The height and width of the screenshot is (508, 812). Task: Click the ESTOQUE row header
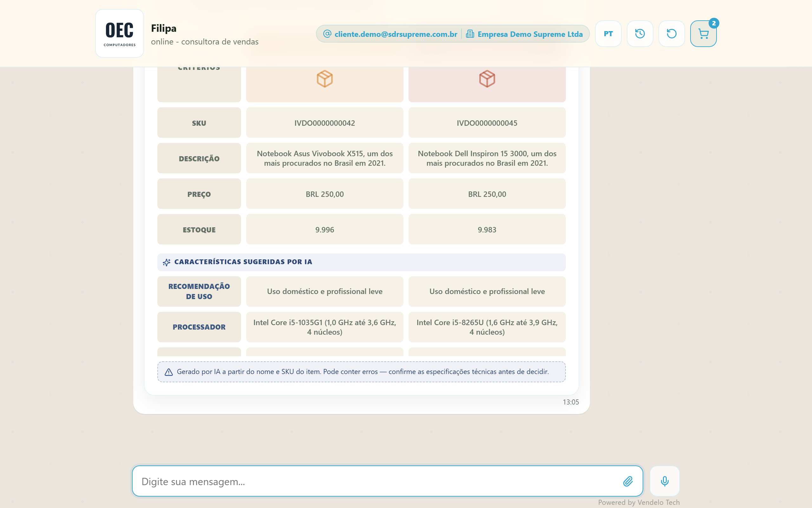point(199,230)
